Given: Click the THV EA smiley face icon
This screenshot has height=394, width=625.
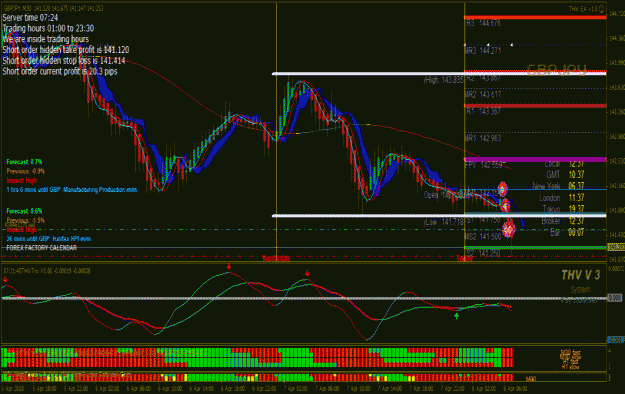Looking at the screenshot, I should 601,9.
